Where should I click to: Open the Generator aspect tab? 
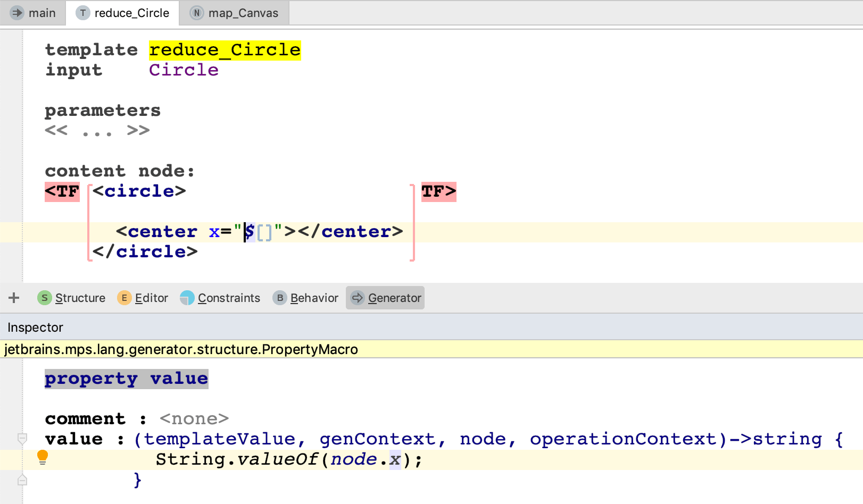coord(394,298)
